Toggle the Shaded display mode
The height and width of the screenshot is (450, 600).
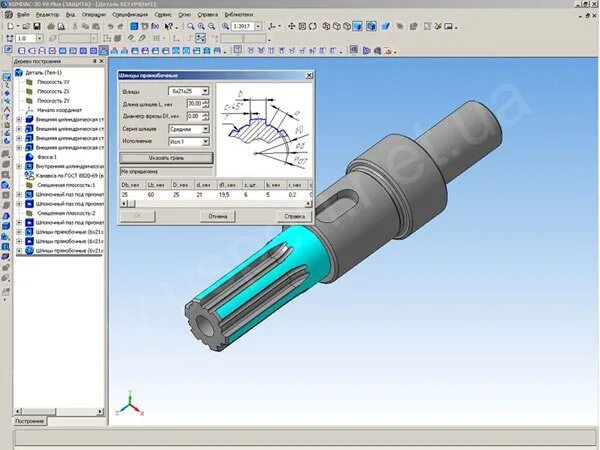point(357,26)
